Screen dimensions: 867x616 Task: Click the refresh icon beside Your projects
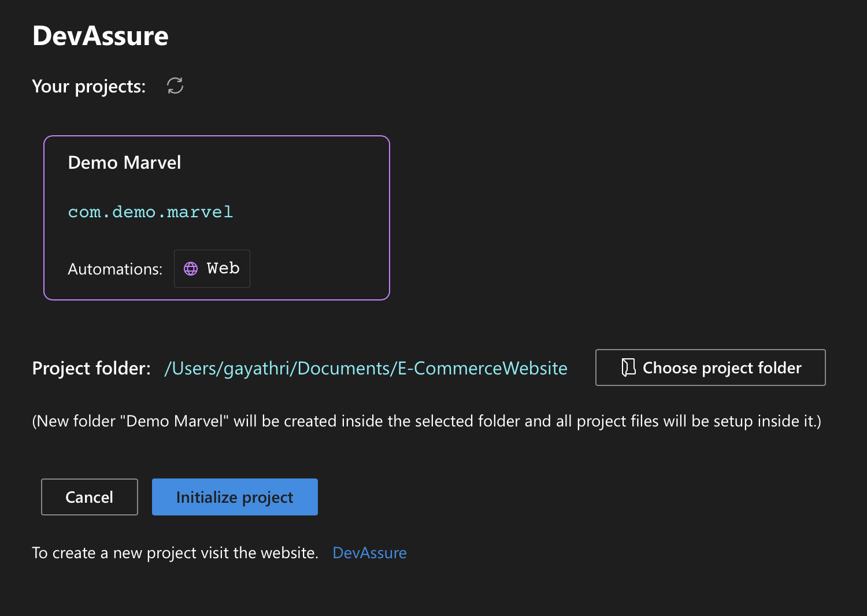coord(175,86)
